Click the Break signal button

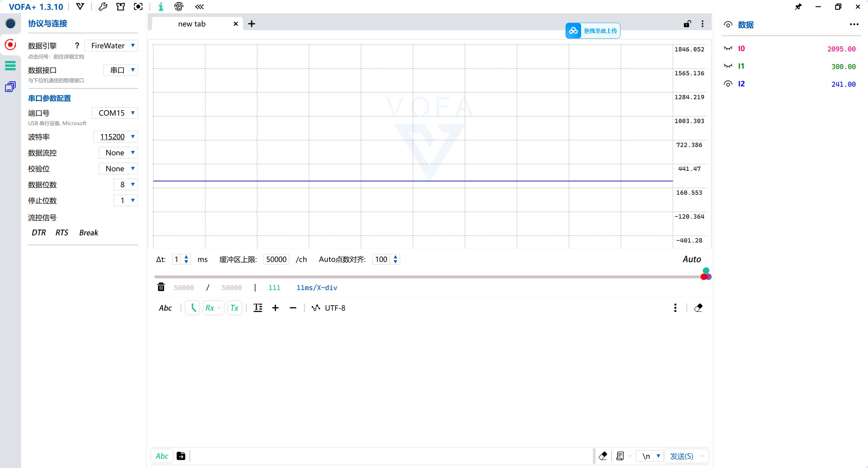point(88,233)
